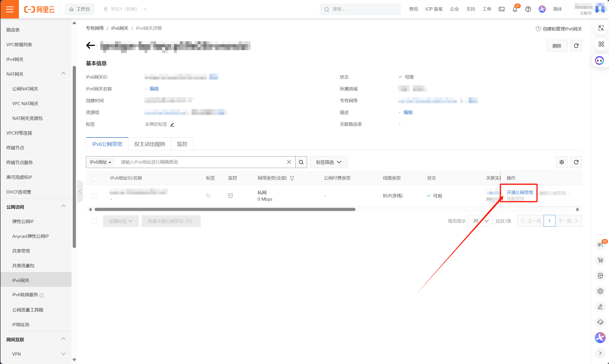Switch to the 监控 tab
The width and height of the screenshot is (609, 364).
[182, 144]
